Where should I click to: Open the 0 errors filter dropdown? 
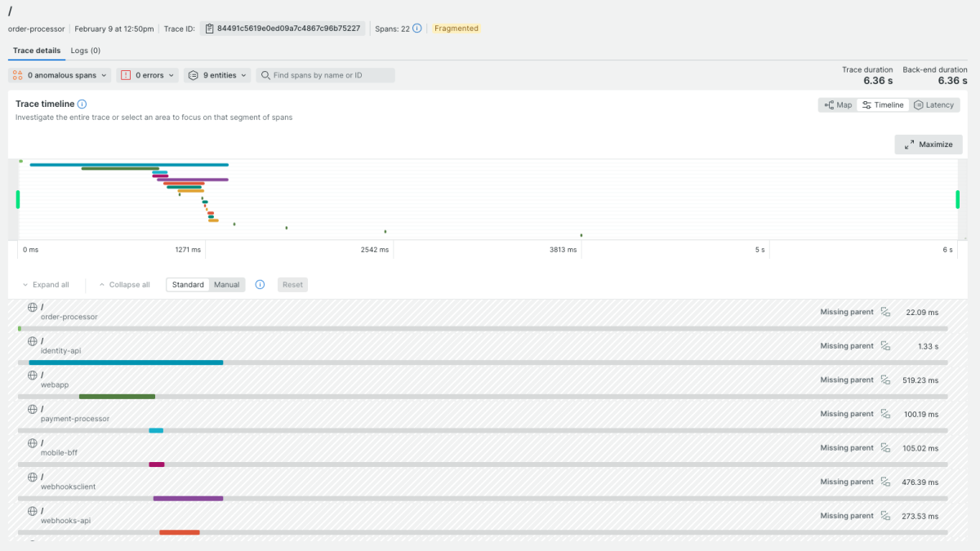(148, 75)
